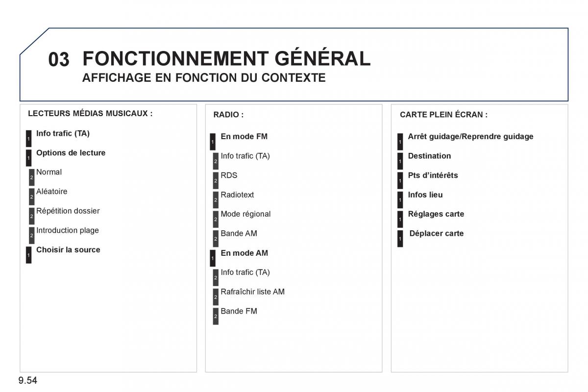Click the level 1 marker beside Options de lecture
Screen dimensions: 588x392
point(28,158)
